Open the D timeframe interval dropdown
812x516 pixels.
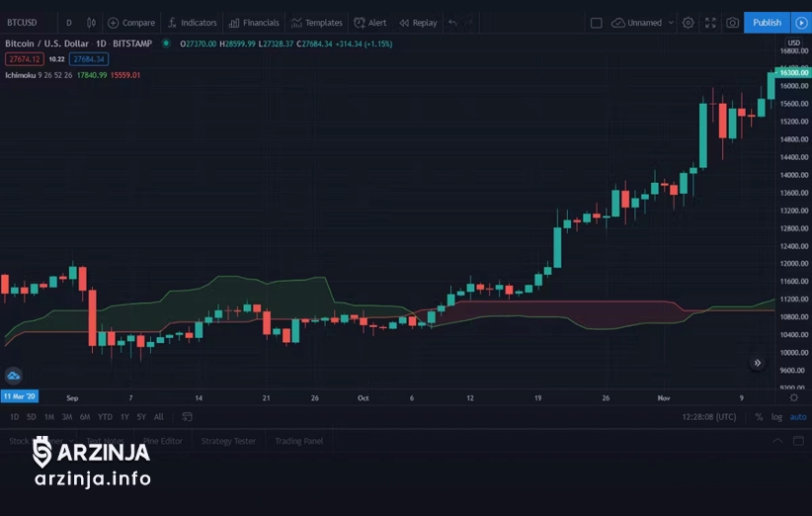(x=69, y=23)
